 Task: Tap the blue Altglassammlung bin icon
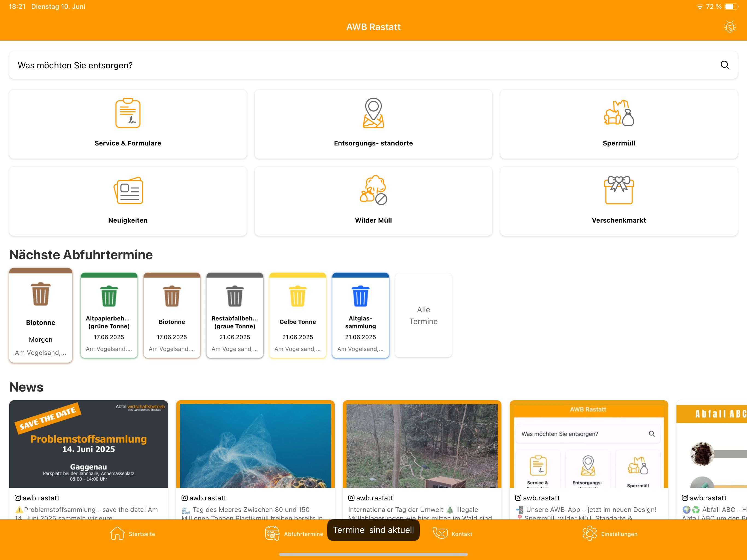pyautogui.click(x=360, y=296)
